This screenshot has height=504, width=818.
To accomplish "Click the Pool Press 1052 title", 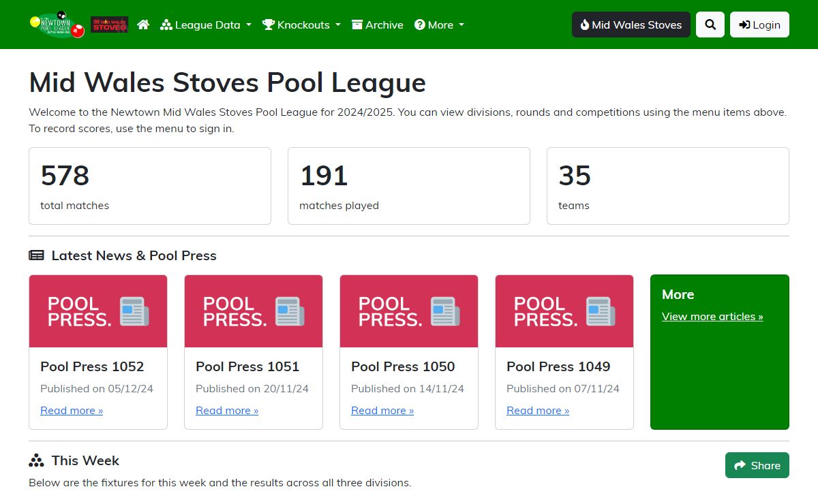I will [x=92, y=366].
